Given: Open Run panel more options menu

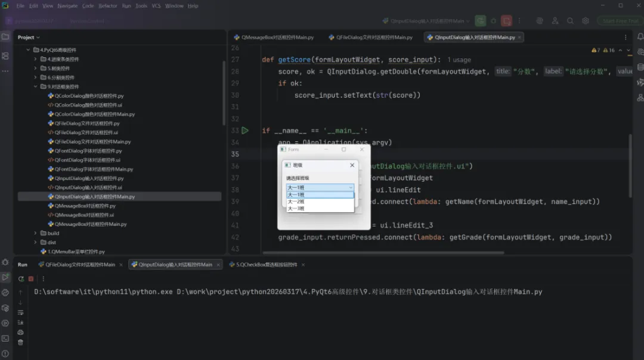Looking at the screenshot, I should [x=43, y=279].
